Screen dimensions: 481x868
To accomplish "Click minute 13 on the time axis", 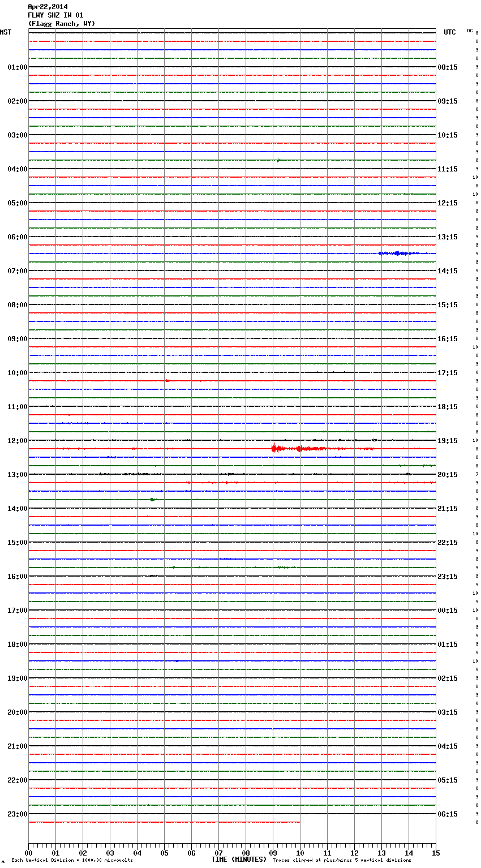I will 381,853.
